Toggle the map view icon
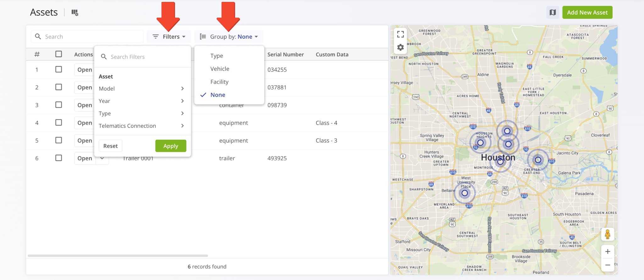The image size is (644, 280). click(x=552, y=13)
